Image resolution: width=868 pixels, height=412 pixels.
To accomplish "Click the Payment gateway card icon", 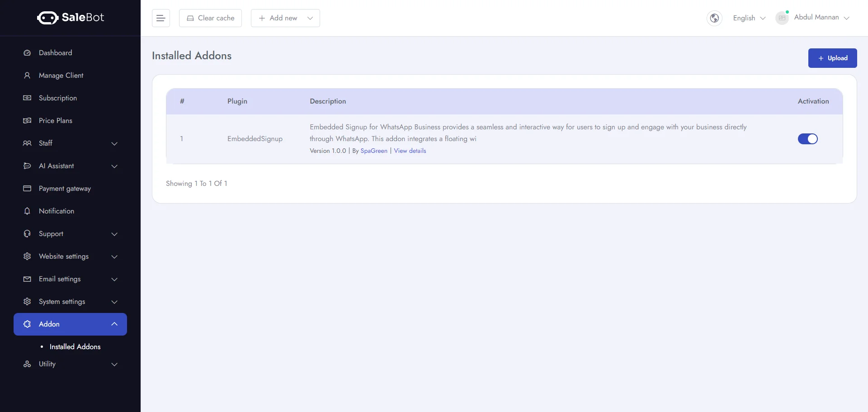I will click(x=27, y=189).
